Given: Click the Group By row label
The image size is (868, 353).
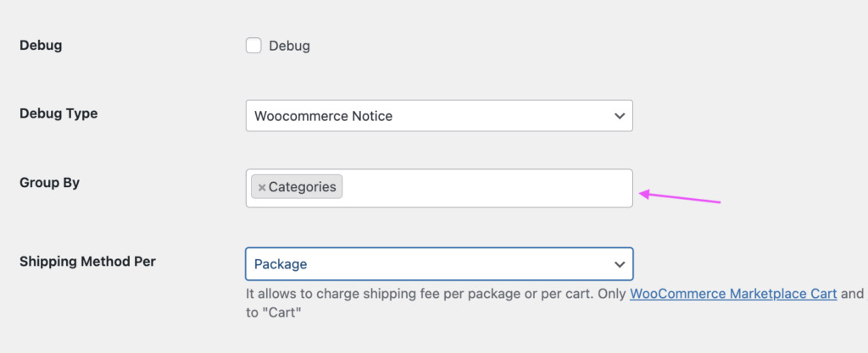Looking at the screenshot, I should (x=49, y=182).
